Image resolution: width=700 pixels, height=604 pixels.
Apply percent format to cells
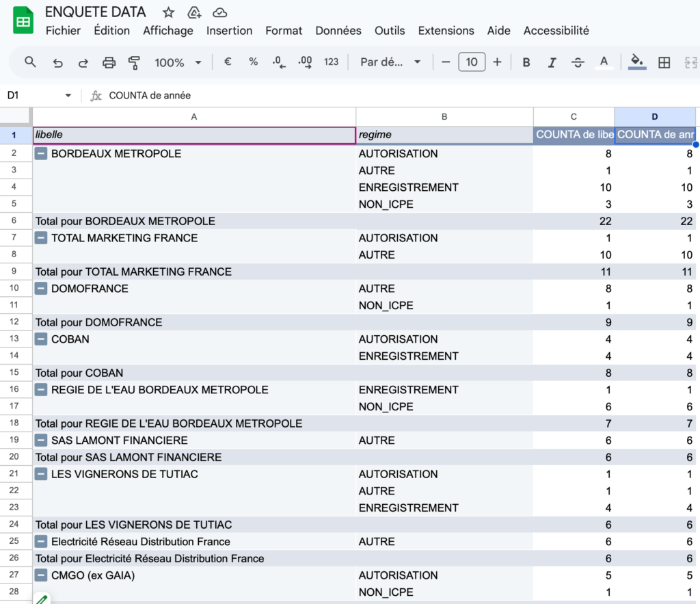coord(253,62)
